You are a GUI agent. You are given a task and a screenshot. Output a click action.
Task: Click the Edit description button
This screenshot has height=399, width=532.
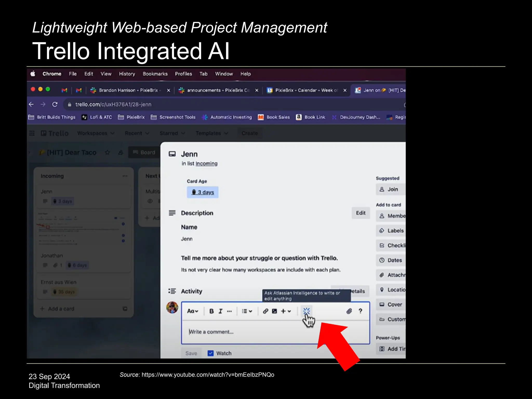pos(361,213)
